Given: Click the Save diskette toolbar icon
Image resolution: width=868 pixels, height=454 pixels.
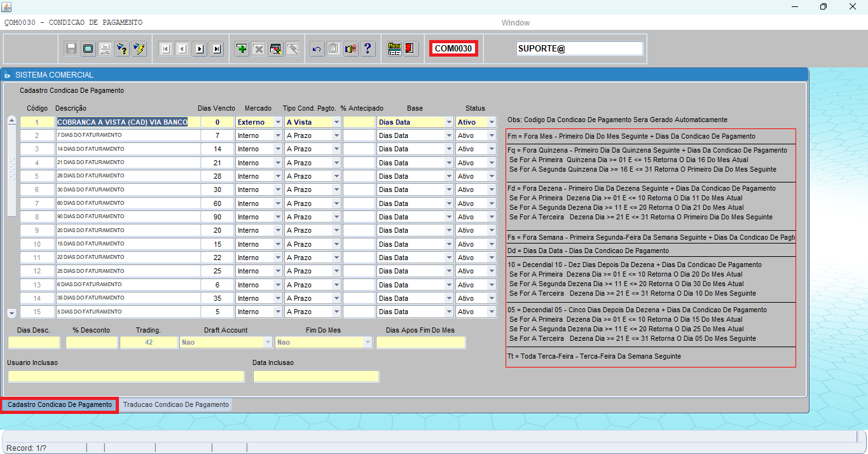Looking at the screenshot, I should (71, 48).
